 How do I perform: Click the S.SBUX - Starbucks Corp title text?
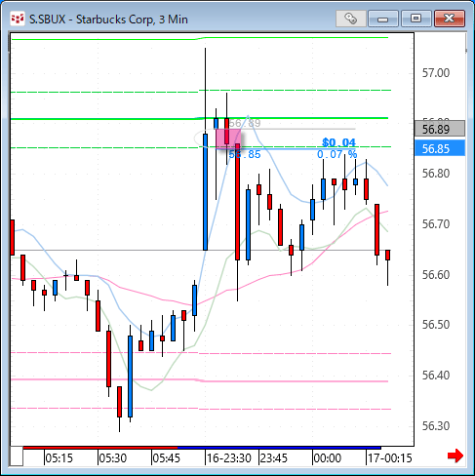pyautogui.click(x=108, y=20)
